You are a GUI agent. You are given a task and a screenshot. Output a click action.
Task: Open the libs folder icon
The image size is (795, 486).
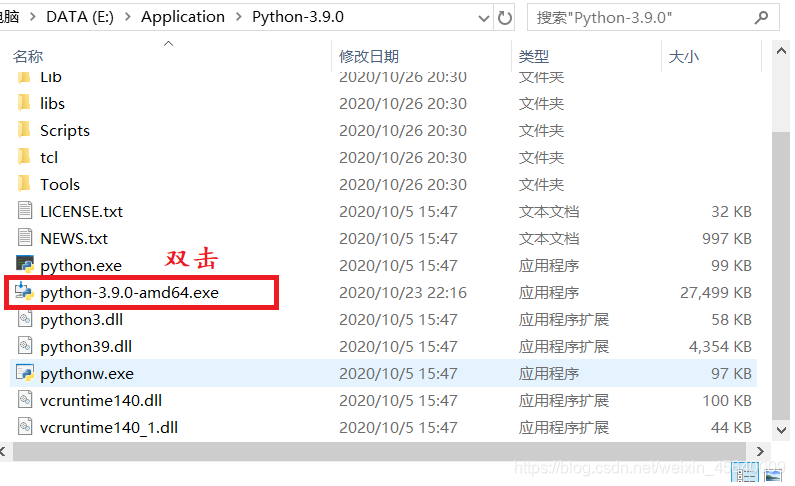click(x=24, y=103)
